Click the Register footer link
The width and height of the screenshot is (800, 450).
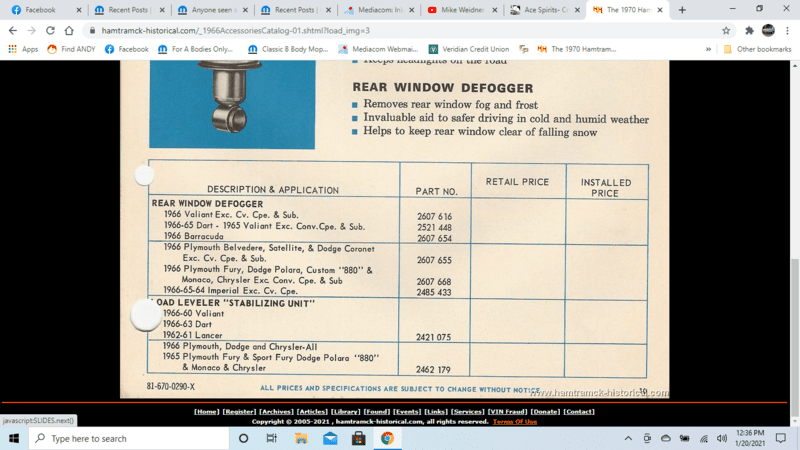(x=239, y=412)
